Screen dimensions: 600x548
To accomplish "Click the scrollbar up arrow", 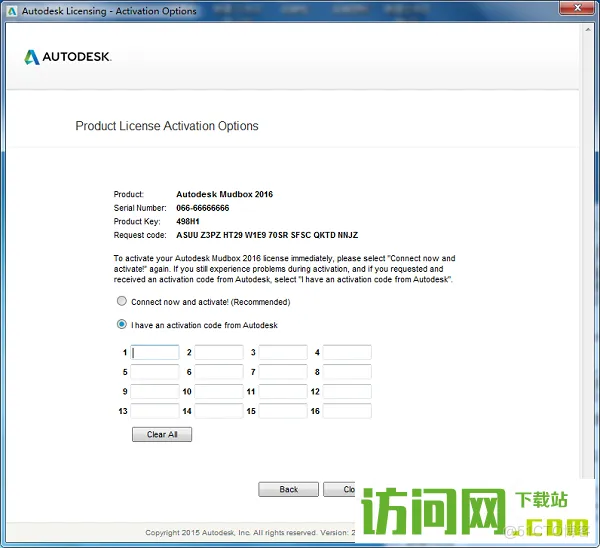I will [588, 29].
